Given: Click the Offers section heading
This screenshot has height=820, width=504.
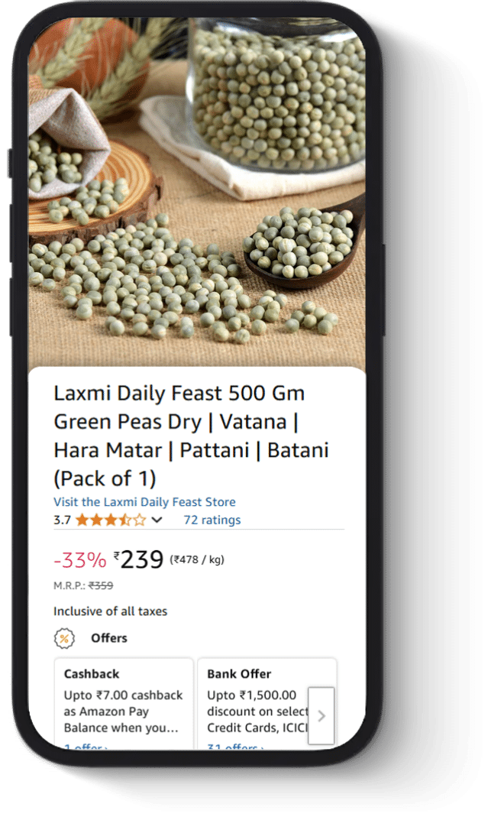Looking at the screenshot, I should pos(109,638).
